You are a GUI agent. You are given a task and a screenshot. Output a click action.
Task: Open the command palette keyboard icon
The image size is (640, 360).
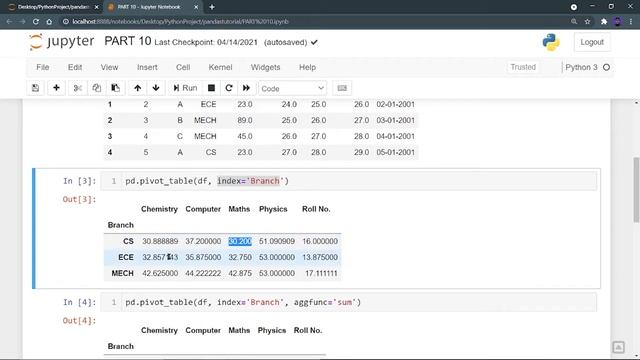coord(342,88)
